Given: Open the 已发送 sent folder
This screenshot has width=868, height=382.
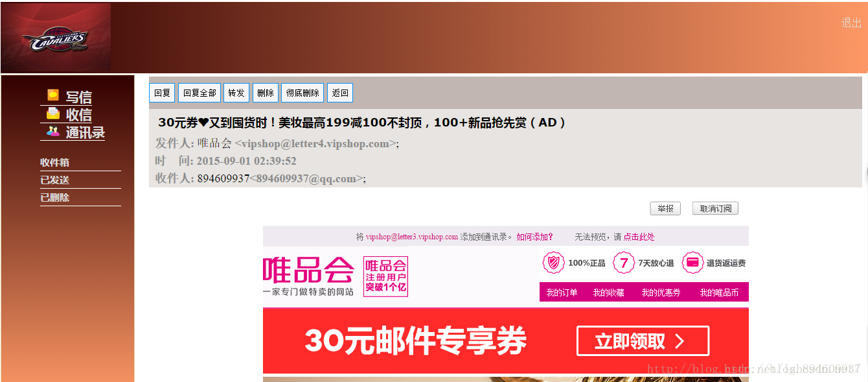Looking at the screenshot, I should tap(55, 180).
